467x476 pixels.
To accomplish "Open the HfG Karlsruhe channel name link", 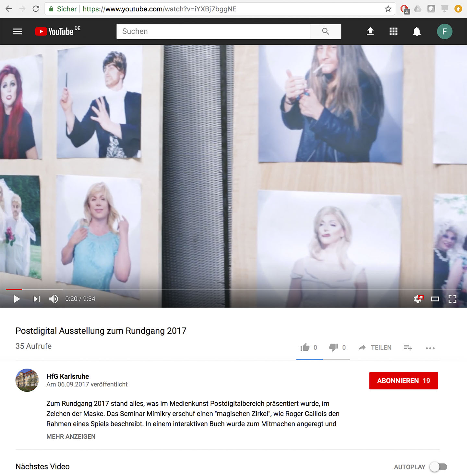I will coord(67,376).
